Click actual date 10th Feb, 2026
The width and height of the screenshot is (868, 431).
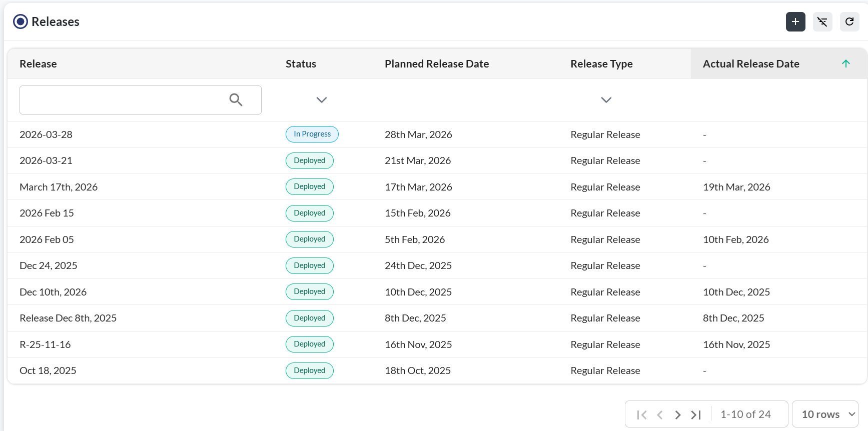736,239
